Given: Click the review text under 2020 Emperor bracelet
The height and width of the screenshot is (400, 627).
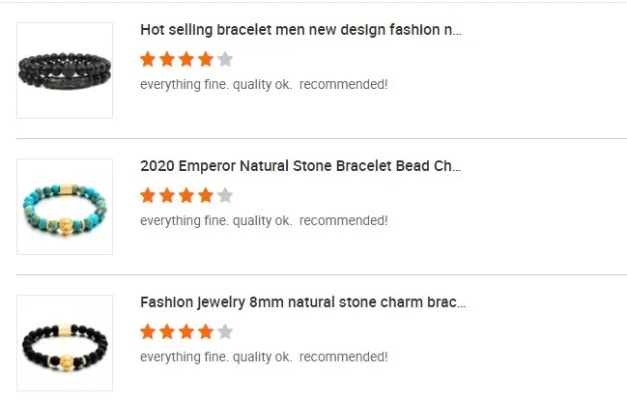Looking at the screenshot, I should point(264,220).
